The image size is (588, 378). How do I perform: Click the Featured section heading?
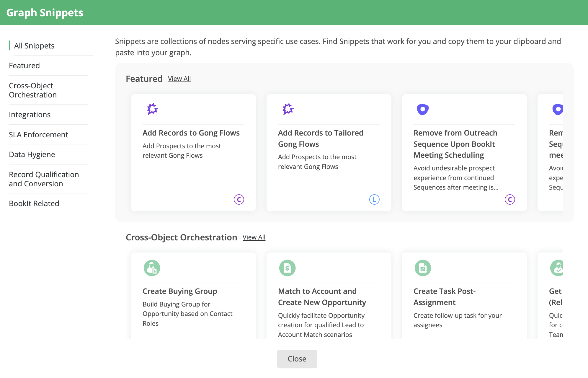pos(144,79)
